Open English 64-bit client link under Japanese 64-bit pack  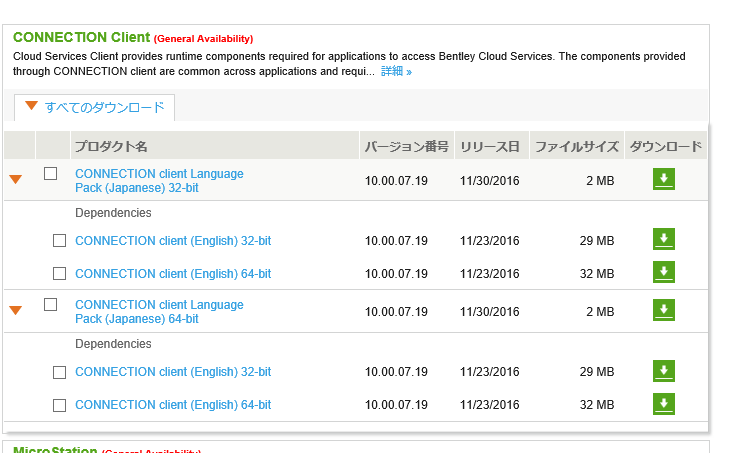173,405
